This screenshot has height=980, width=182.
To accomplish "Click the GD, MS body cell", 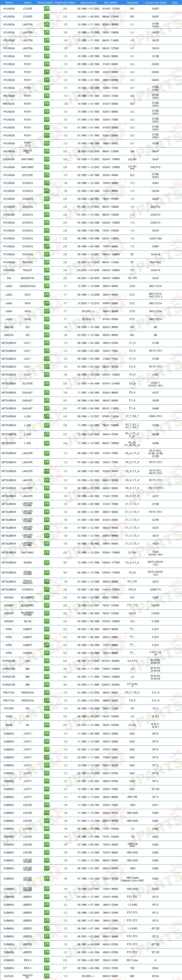I will point(132,278).
